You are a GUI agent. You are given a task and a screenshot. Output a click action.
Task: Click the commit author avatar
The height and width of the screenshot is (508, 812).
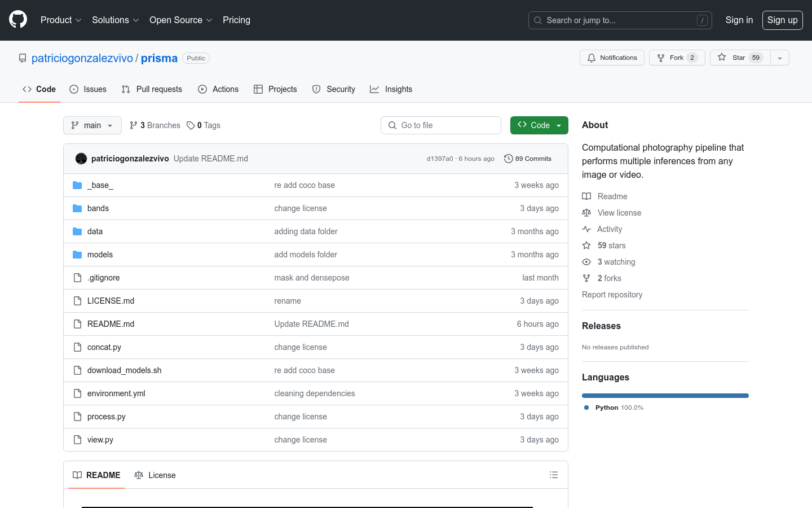coord(81,159)
